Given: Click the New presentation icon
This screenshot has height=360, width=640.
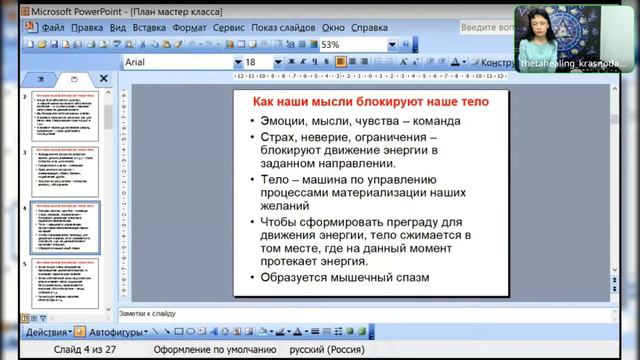Looking at the screenshot, I should (30, 44).
